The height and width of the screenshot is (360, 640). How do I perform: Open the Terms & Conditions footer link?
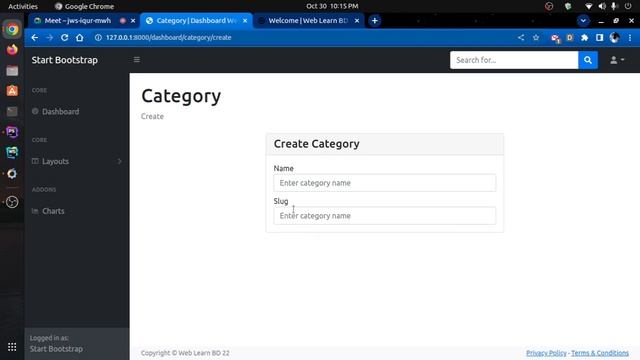point(600,353)
